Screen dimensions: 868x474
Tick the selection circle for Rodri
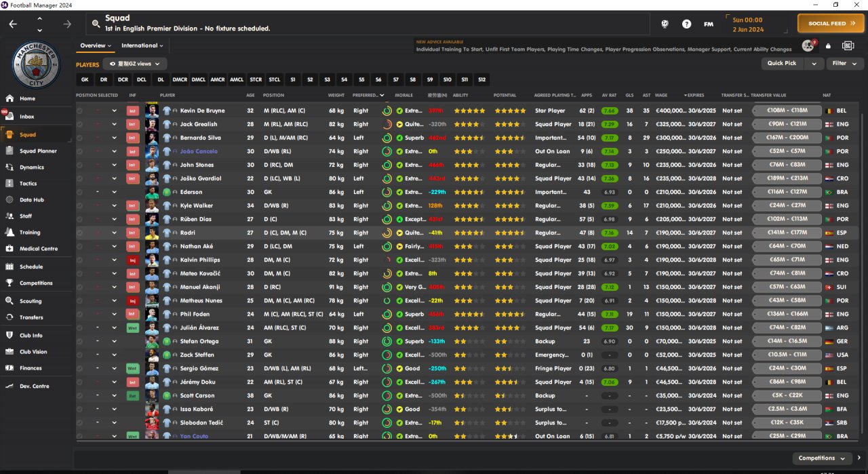pos(80,233)
